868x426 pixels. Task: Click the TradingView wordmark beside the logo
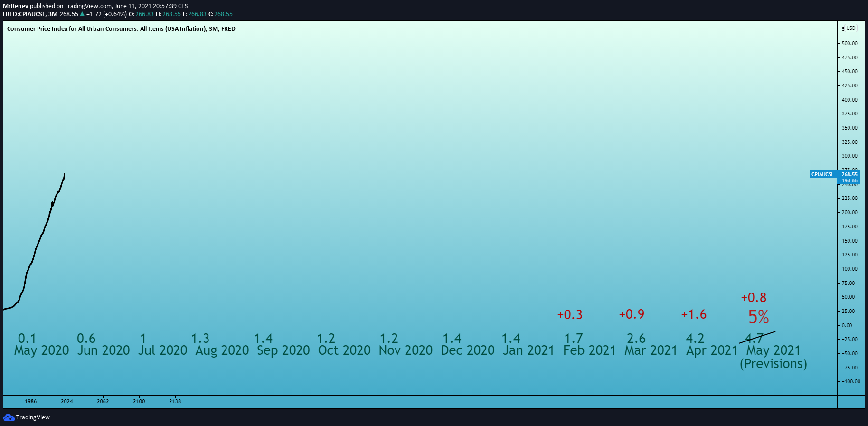(33, 417)
